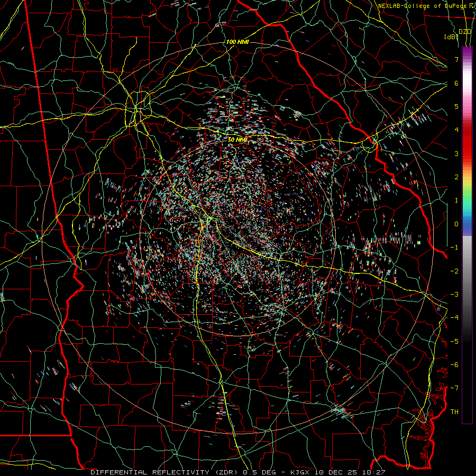Click the 10:27 time stamp
Viewport: 476px width, 476px height.
[x=373, y=472]
